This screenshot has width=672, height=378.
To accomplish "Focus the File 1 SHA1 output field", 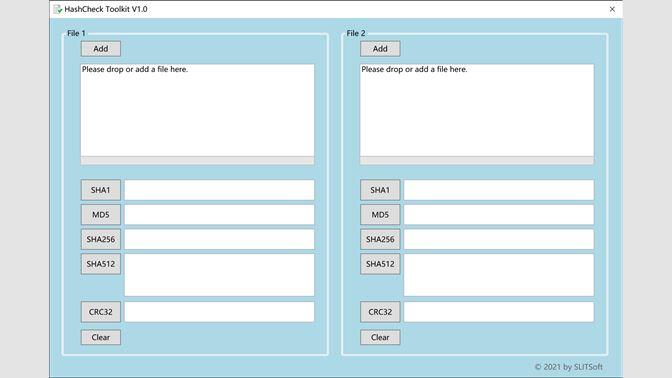I will point(219,190).
